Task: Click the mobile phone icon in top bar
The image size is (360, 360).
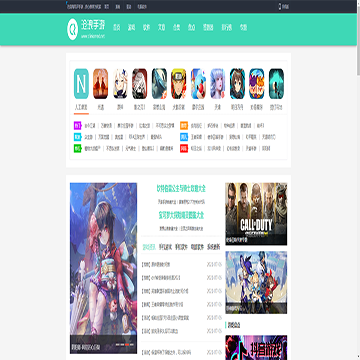Action: click(x=280, y=7)
